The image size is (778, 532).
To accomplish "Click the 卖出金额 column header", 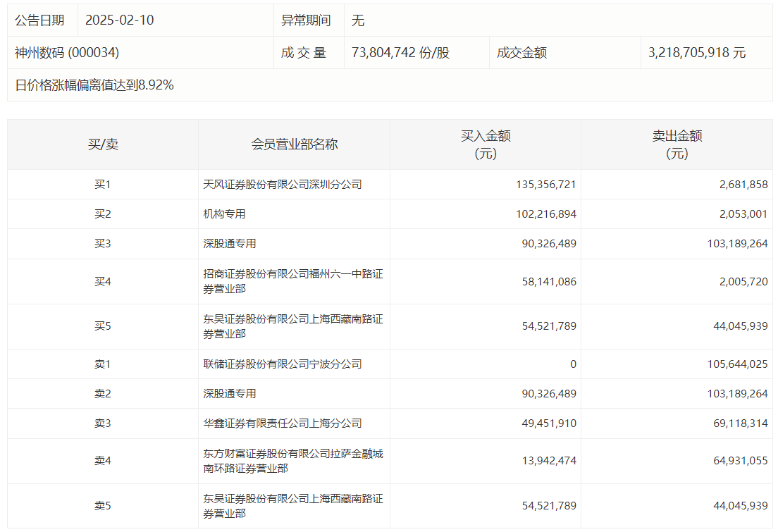I will click(677, 144).
